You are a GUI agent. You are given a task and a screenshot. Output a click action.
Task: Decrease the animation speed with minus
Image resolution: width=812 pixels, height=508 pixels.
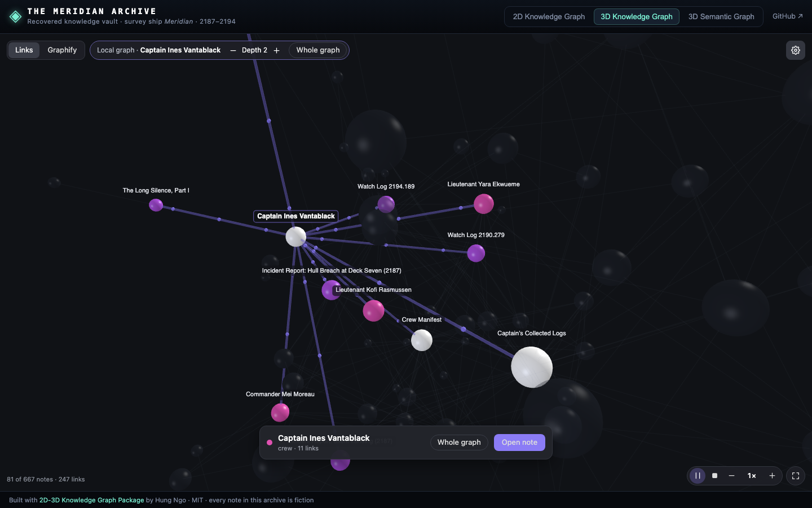[731, 476]
